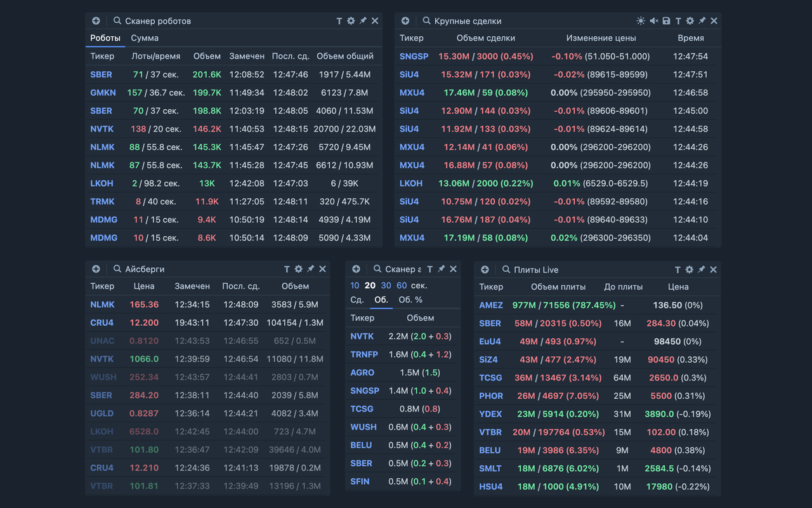
Task: Sort robots by Объем общий column
Action: pyautogui.click(x=345, y=56)
